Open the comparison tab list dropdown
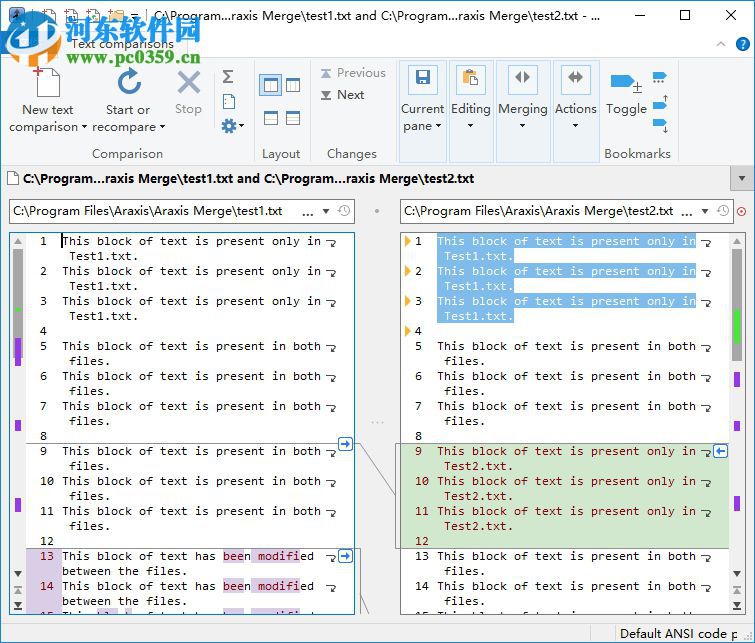This screenshot has height=643, width=755. (742, 179)
